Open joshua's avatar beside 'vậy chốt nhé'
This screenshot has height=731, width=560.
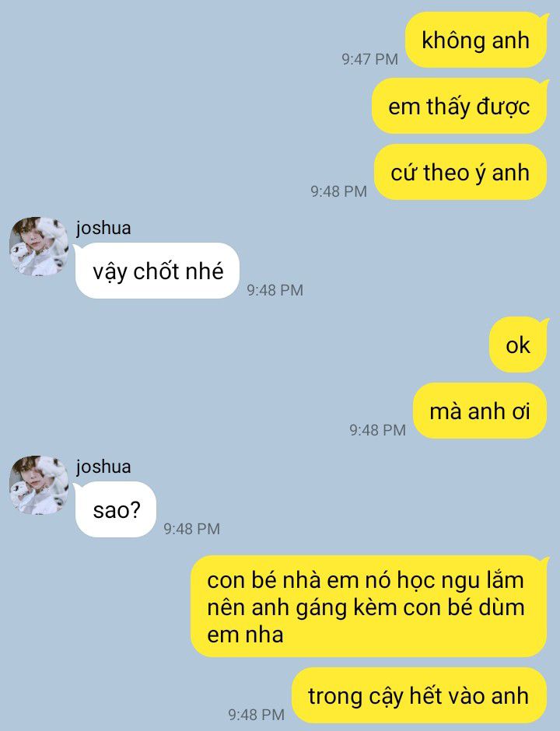point(39,247)
